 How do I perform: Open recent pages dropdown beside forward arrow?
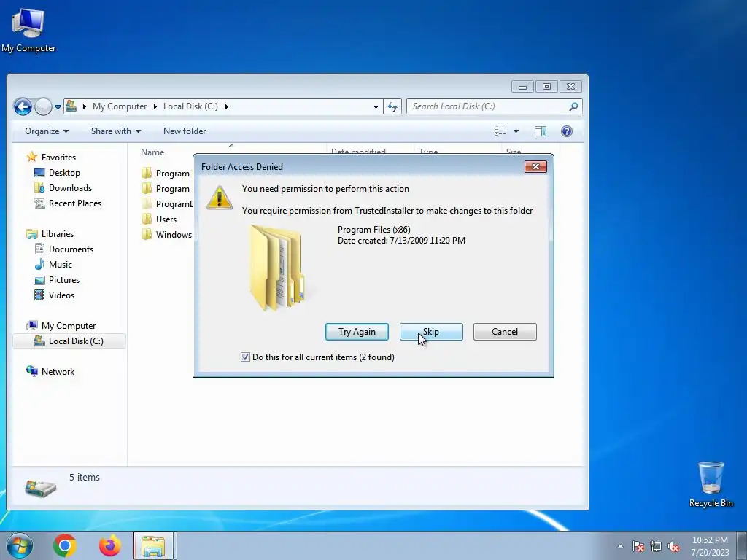click(x=58, y=107)
